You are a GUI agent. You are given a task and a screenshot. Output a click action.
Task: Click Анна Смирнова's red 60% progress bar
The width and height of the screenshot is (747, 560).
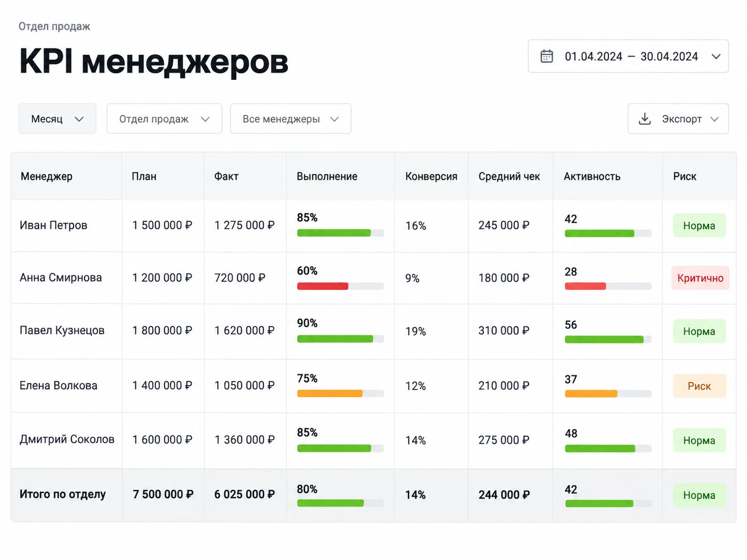340,286
